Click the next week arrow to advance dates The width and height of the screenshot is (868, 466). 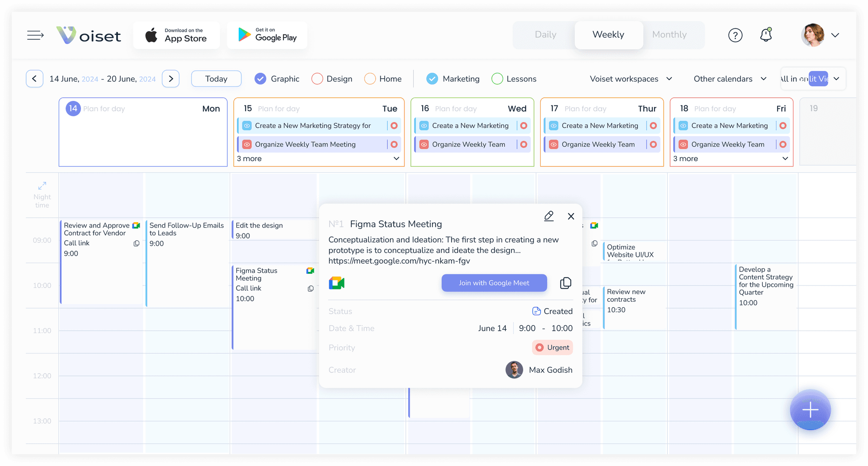tap(170, 78)
